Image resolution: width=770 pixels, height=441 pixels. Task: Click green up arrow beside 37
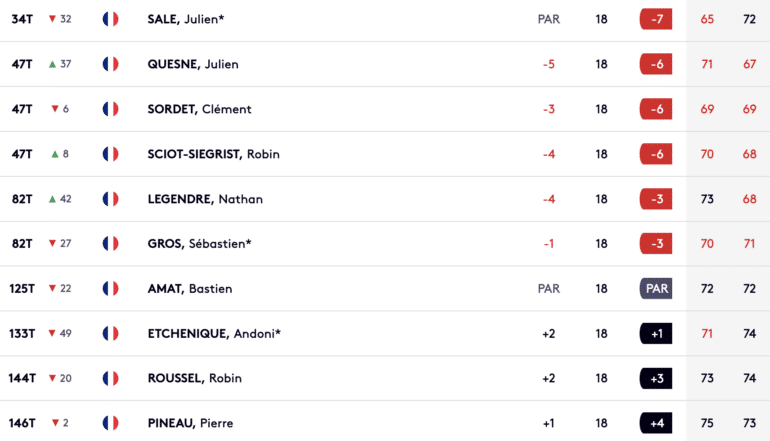point(52,64)
